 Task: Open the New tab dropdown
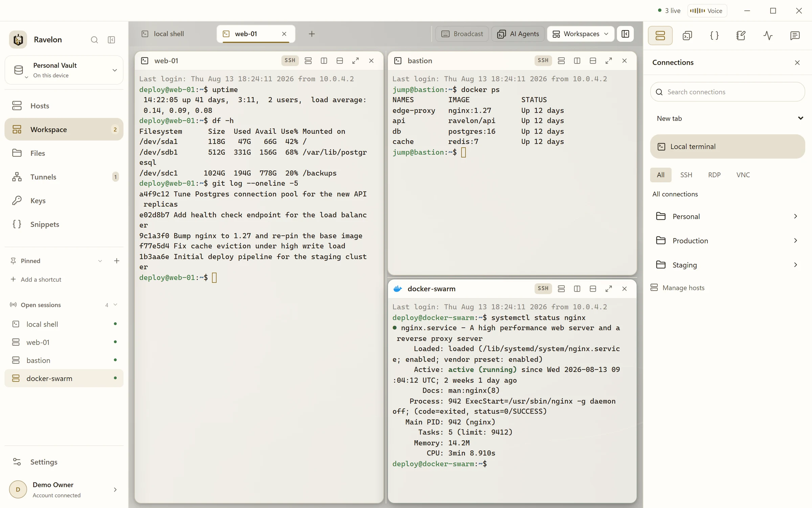pyautogui.click(x=727, y=119)
